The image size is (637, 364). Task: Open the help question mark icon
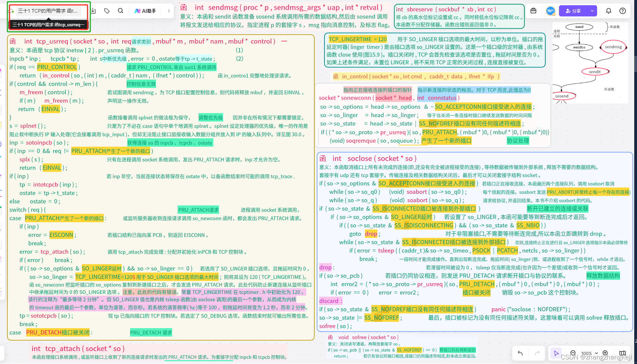(x=623, y=11)
